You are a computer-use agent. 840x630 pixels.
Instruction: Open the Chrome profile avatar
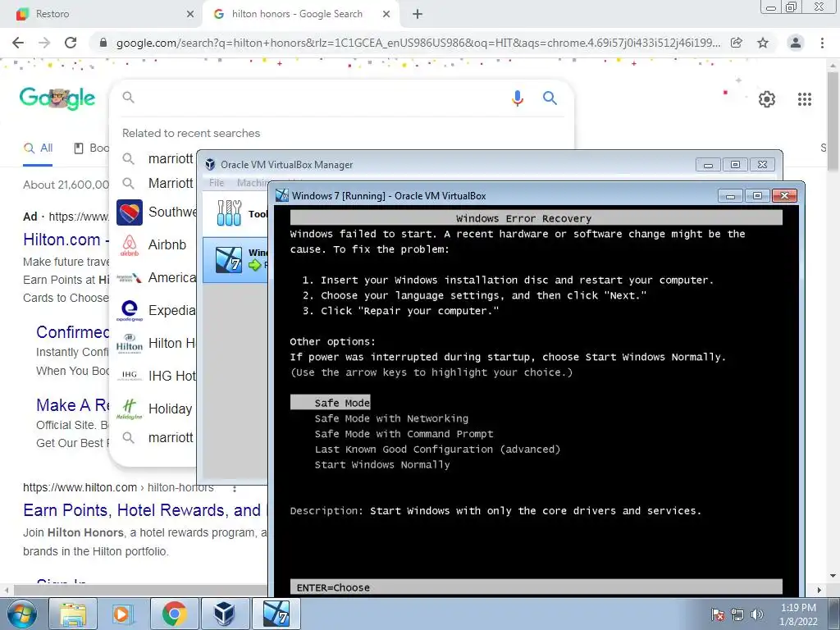click(796, 43)
